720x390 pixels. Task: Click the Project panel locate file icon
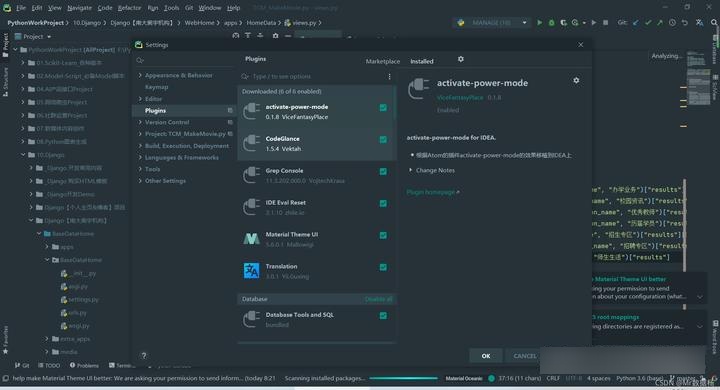coord(236,36)
